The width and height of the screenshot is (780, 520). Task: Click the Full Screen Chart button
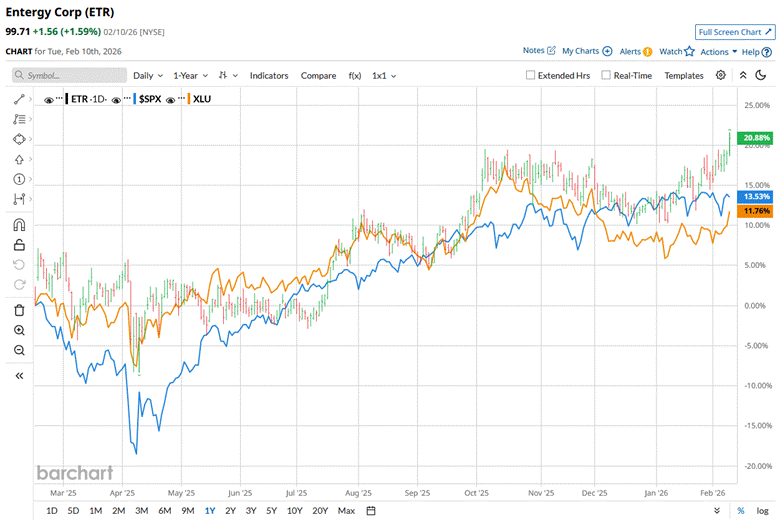735,32
